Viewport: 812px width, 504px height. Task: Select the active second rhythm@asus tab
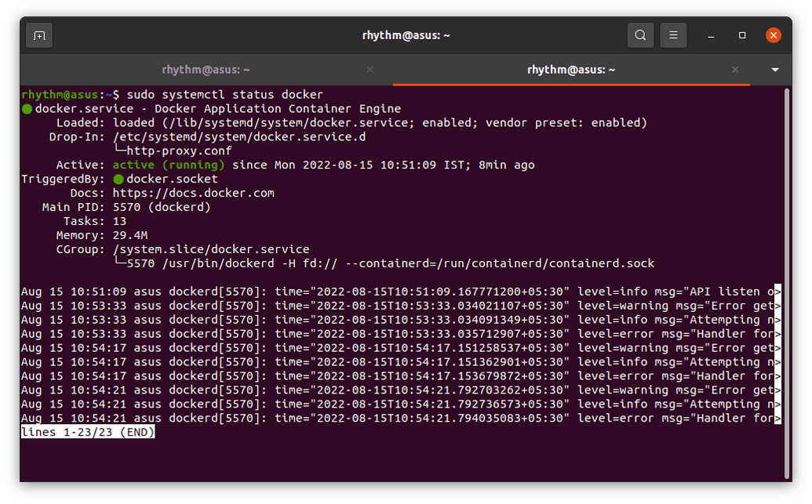[570, 70]
